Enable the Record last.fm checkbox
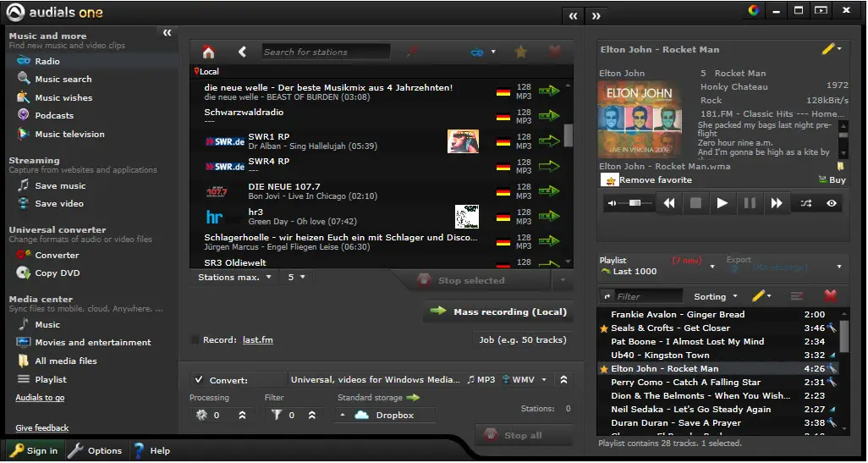 (195, 340)
